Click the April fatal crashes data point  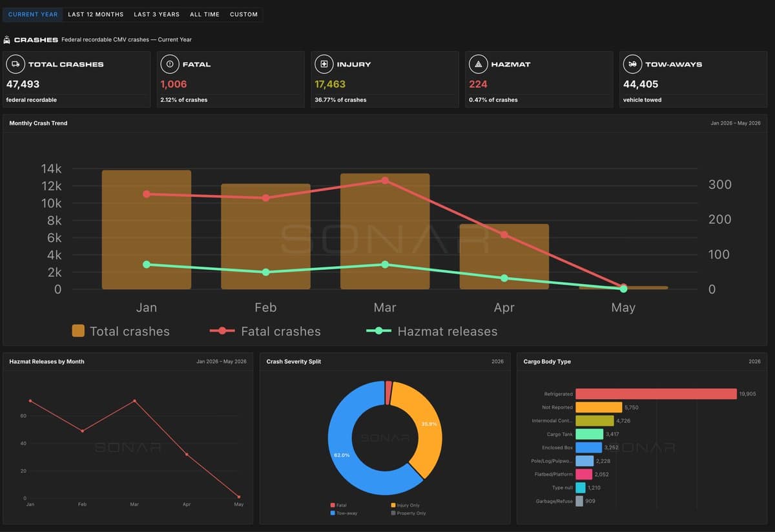tap(504, 235)
